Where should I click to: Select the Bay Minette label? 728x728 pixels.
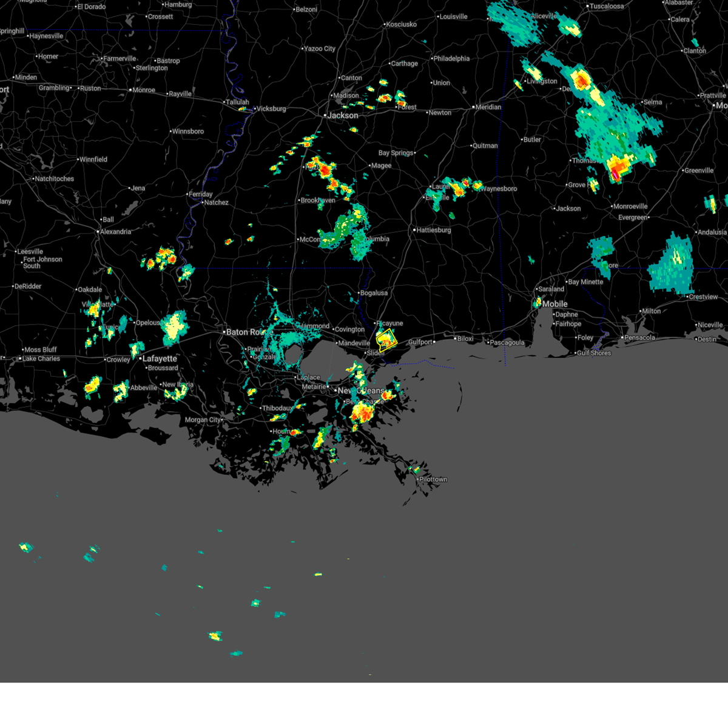click(585, 281)
